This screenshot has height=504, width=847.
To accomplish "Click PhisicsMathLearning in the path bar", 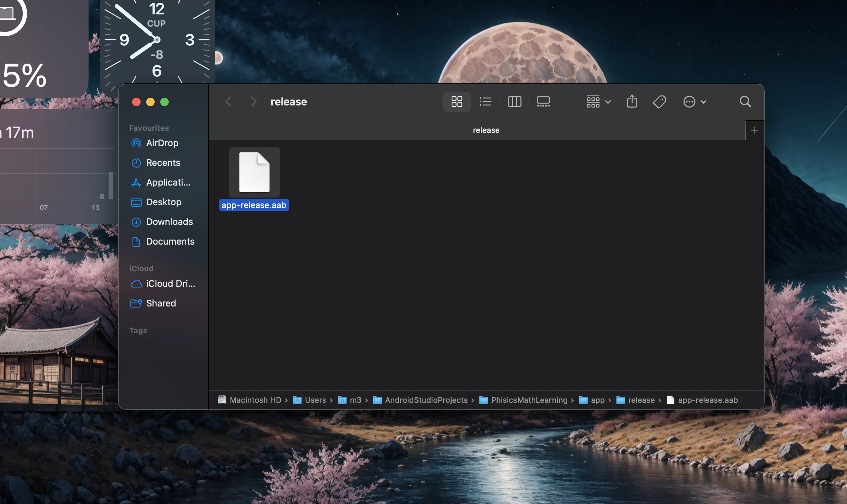I will tap(523, 400).
